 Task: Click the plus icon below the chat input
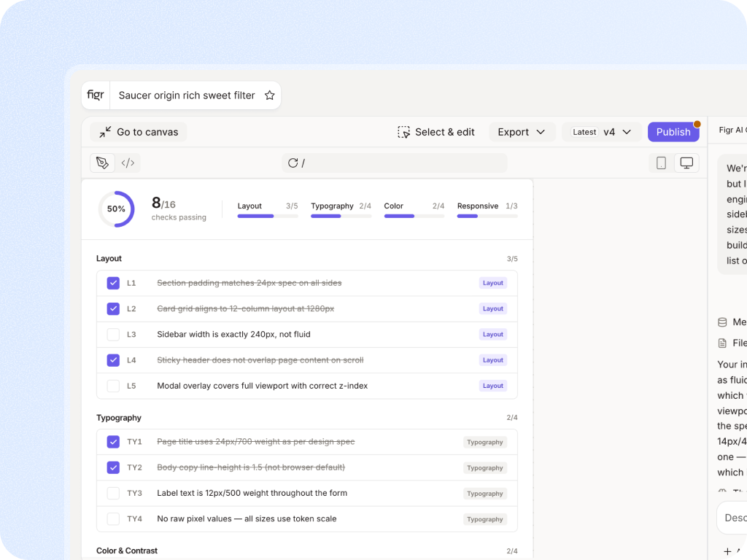pos(727,551)
